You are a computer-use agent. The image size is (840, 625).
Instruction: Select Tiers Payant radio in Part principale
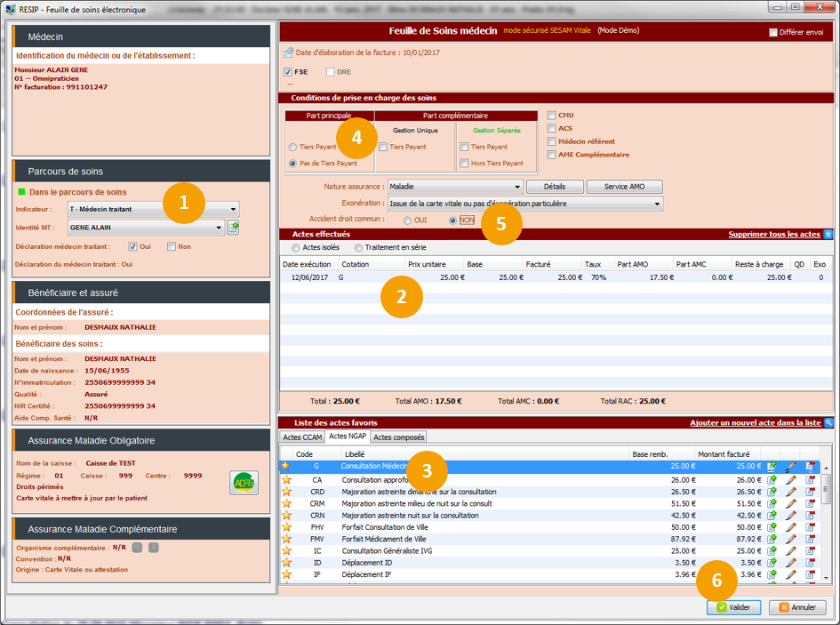coord(293,148)
